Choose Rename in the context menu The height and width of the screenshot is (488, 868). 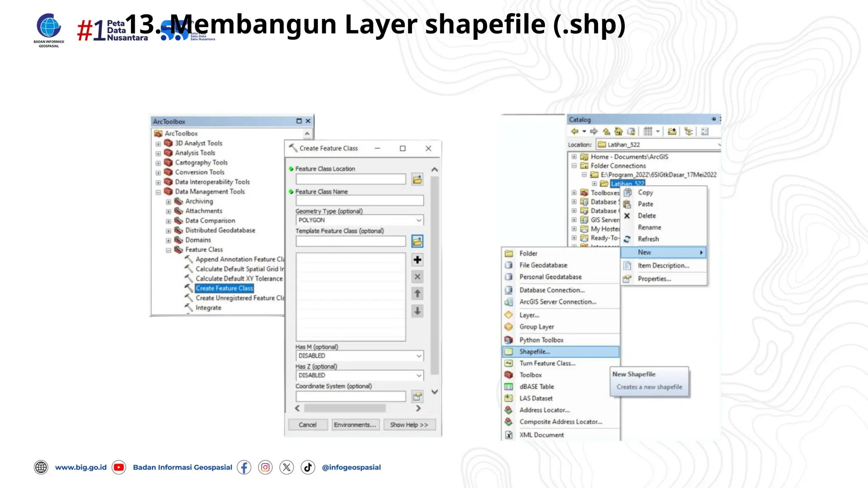click(649, 227)
